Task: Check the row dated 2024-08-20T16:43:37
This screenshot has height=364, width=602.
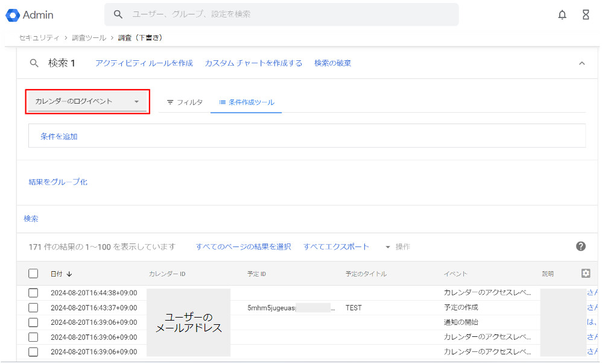Action: 33,307
